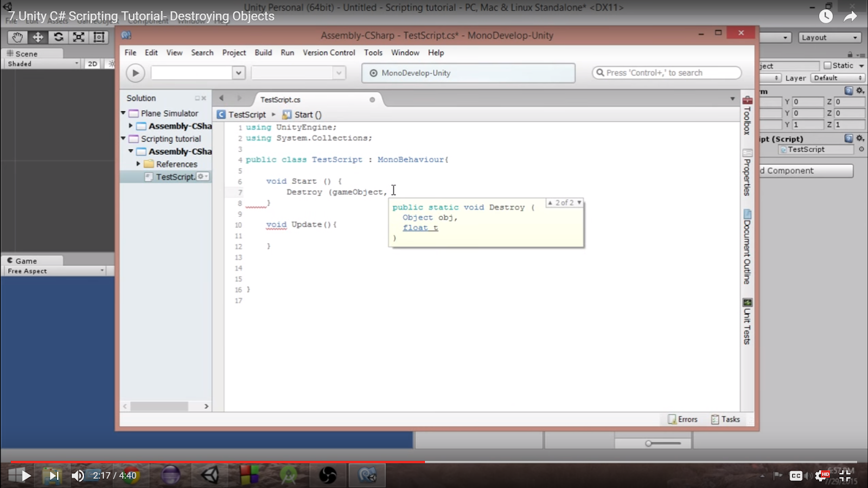Navigate back in MonoDevelop editor history
The image size is (868, 488).
[221, 98]
